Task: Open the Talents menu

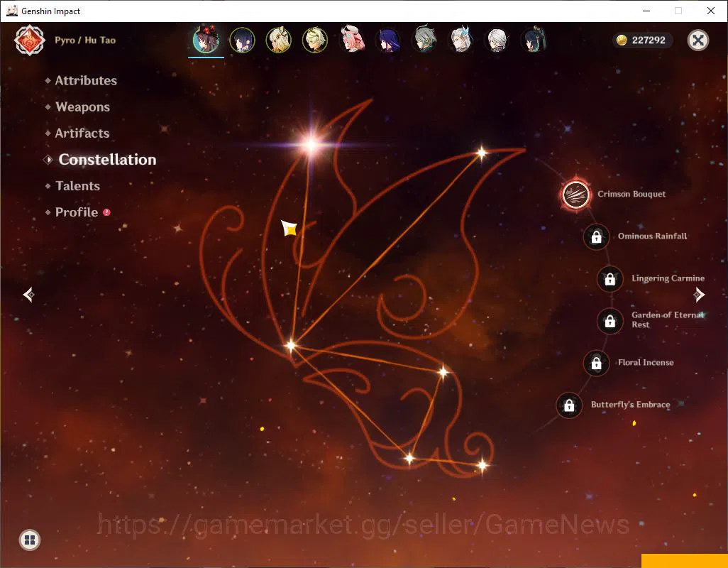Action: (x=77, y=186)
